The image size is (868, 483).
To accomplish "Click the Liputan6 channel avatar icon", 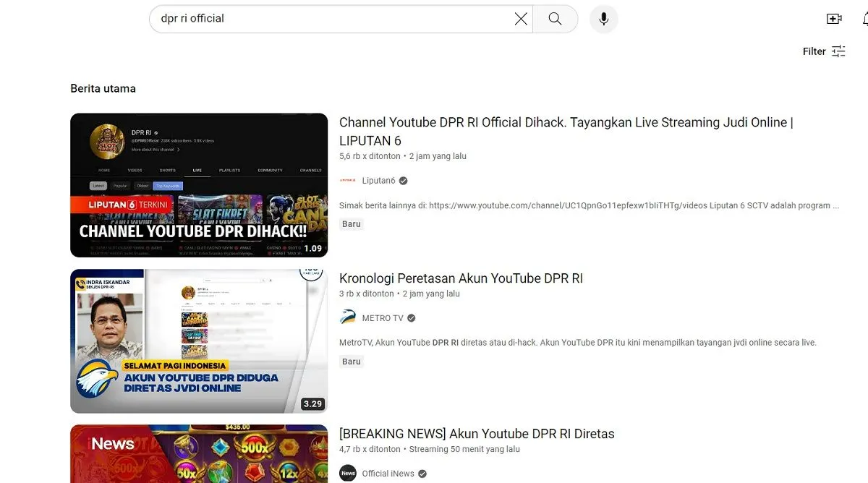I will [348, 180].
